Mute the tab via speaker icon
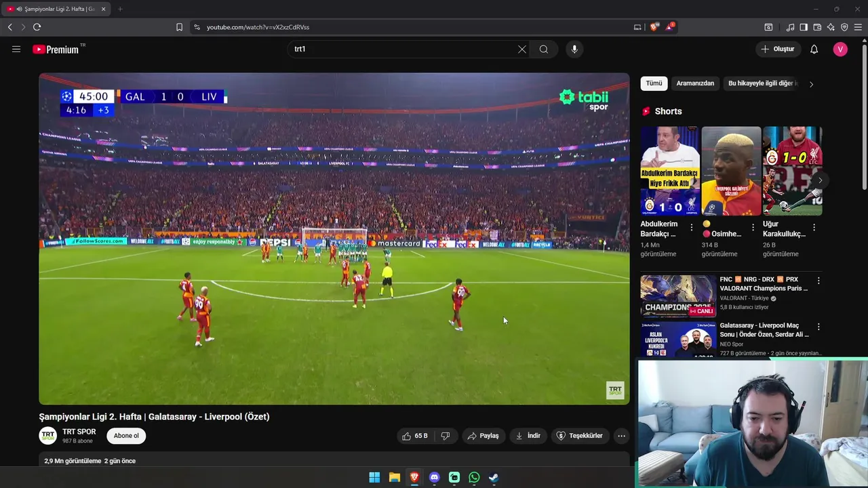Image resolution: width=868 pixels, height=488 pixels. pyautogui.click(x=19, y=9)
